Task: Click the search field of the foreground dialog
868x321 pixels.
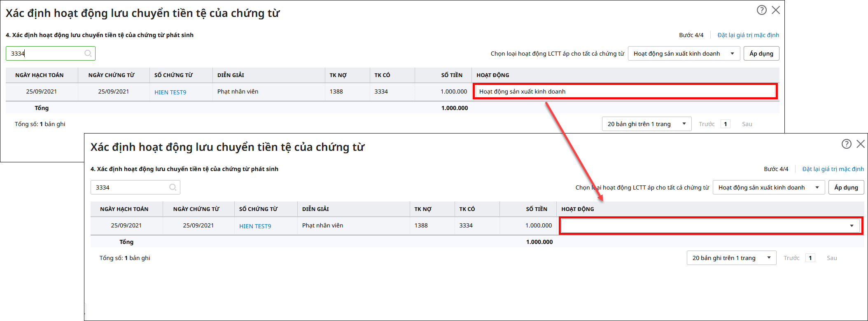Action: (130, 187)
